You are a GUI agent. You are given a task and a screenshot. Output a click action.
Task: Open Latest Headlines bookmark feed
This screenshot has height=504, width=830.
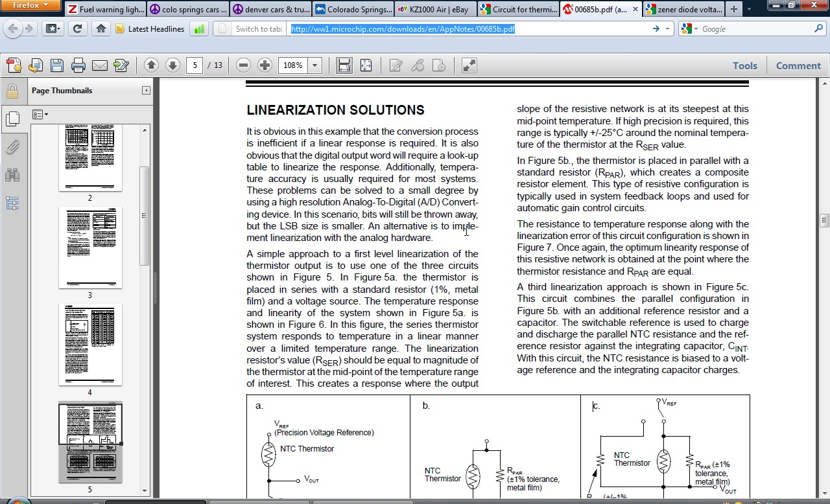150,29
